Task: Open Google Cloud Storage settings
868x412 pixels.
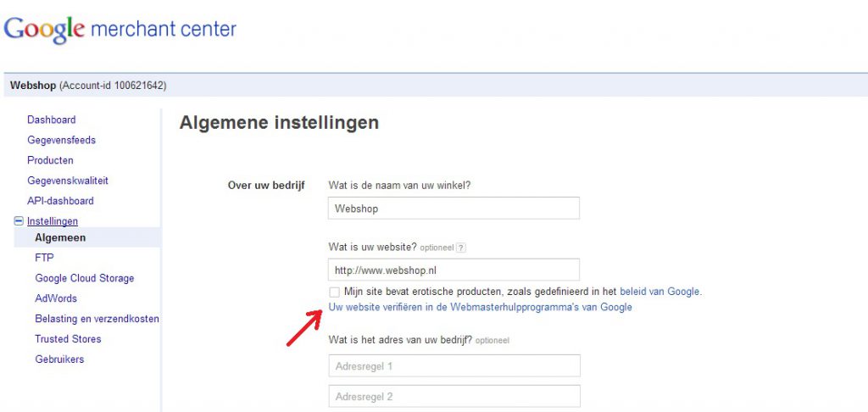Action: (x=84, y=278)
